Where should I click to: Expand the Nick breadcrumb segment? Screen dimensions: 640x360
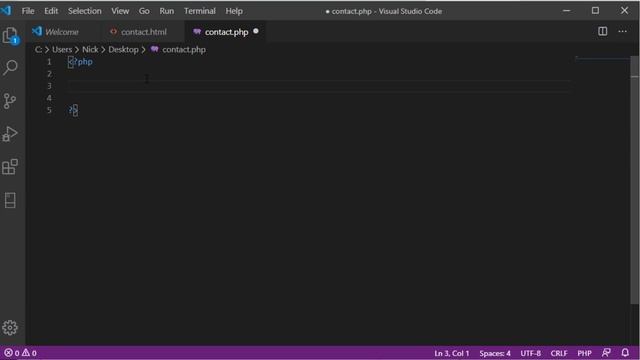90,49
